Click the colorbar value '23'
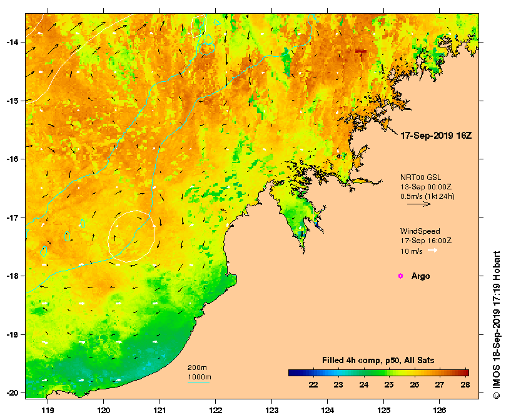 coord(338,384)
